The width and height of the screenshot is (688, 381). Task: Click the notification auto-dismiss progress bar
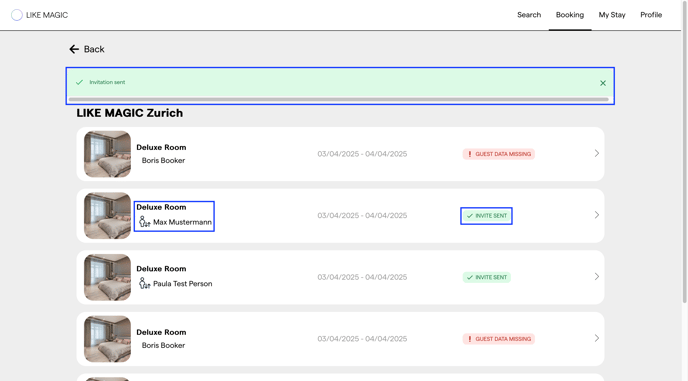[339, 100]
